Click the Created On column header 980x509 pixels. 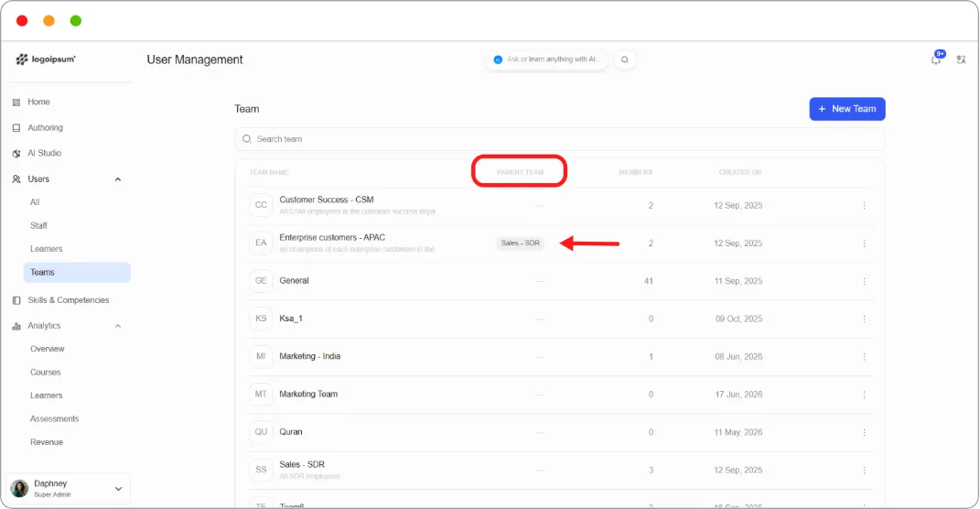tap(740, 173)
